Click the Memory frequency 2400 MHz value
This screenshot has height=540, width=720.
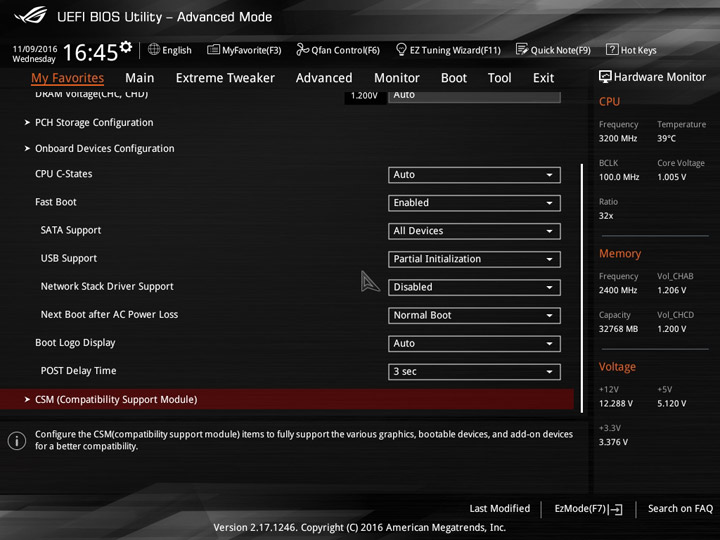coord(618,290)
